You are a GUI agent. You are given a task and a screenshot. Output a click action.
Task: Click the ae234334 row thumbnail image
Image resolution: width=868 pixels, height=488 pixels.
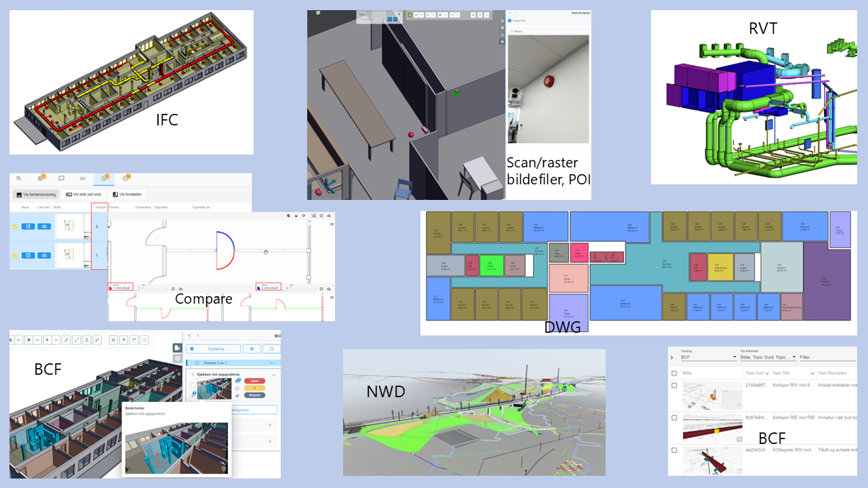coord(712,461)
